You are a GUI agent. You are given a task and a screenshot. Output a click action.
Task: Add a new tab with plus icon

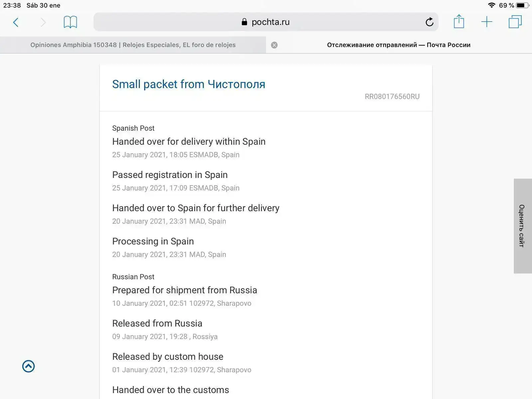pos(487,22)
